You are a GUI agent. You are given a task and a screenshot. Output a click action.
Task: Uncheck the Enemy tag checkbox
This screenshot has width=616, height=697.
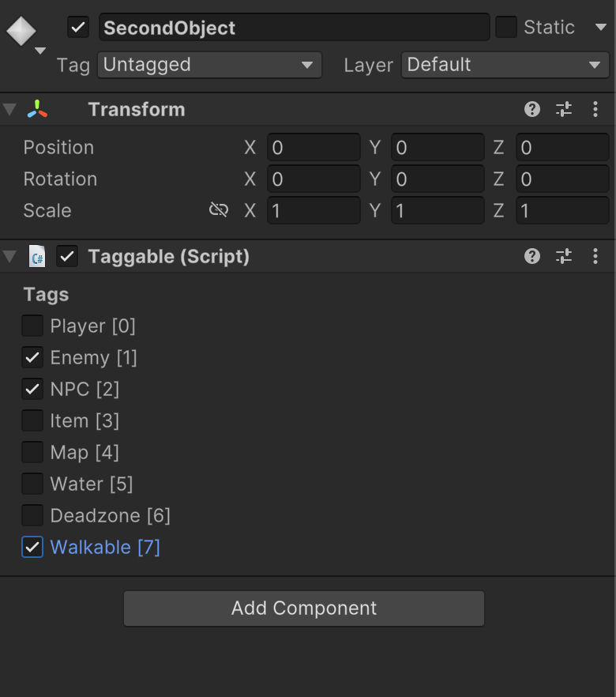pyautogui.click(x=32, y=357)
